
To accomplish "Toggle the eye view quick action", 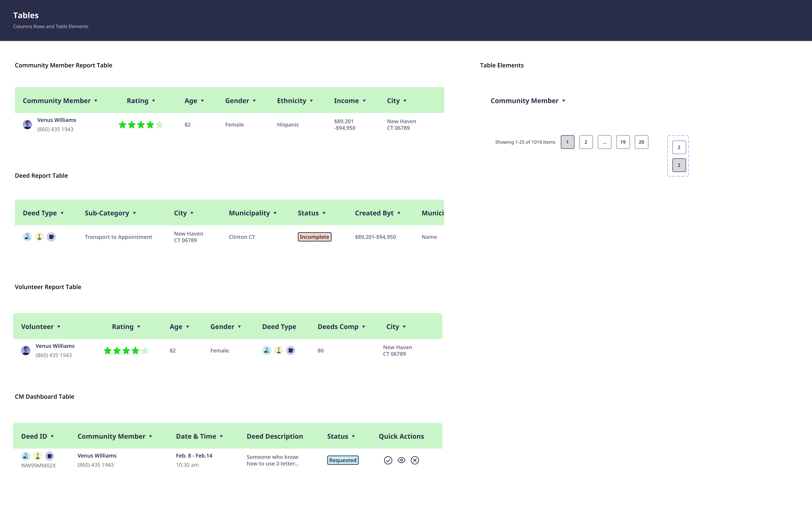I will [x=401, y=460].
